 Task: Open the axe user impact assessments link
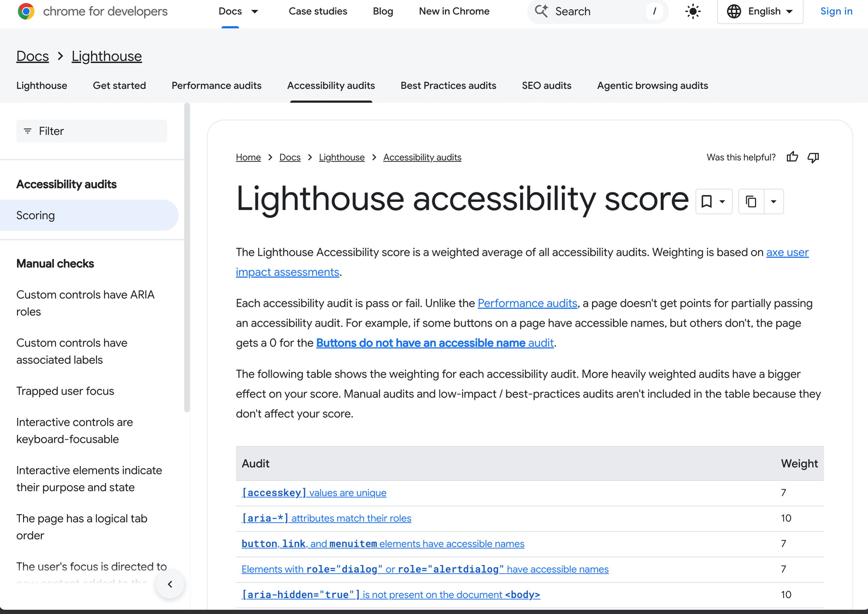(787, 252)
